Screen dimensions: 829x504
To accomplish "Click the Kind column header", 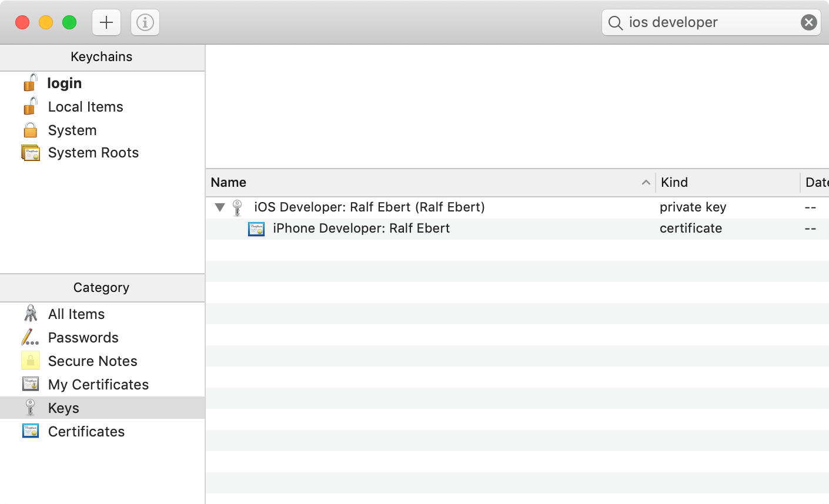I will pos(674,183).
